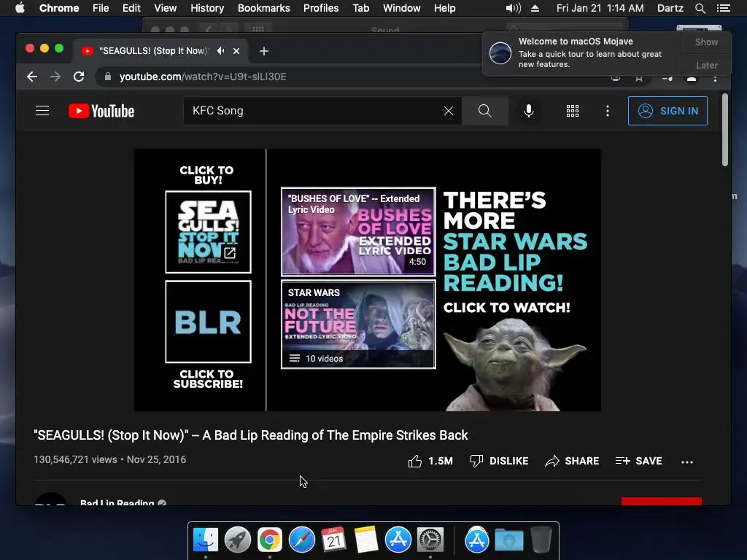This screenshot has height=560, width=747.
Task: Open Not The Future playlist thumbnail
Action: point(358,324)
